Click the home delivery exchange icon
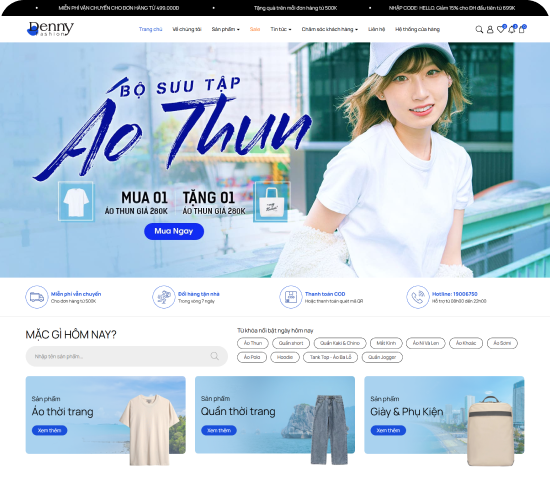Screen dimensions: 550x492 click(163, 297)
